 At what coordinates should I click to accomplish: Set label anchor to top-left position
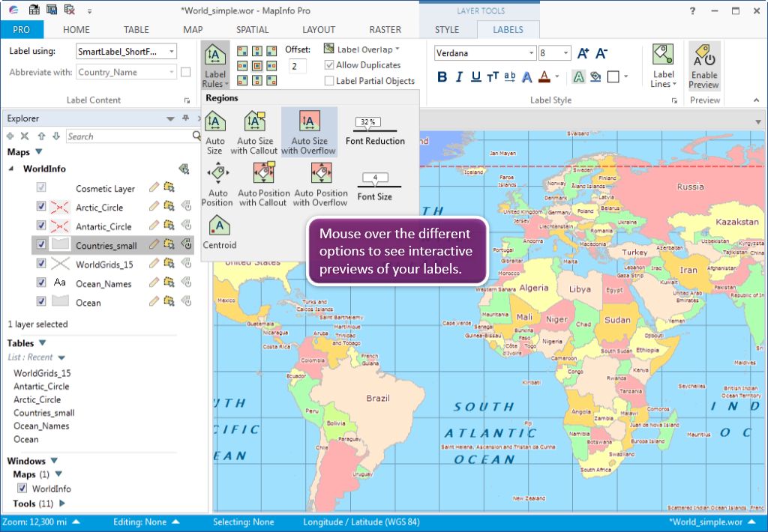click(242, 51)
